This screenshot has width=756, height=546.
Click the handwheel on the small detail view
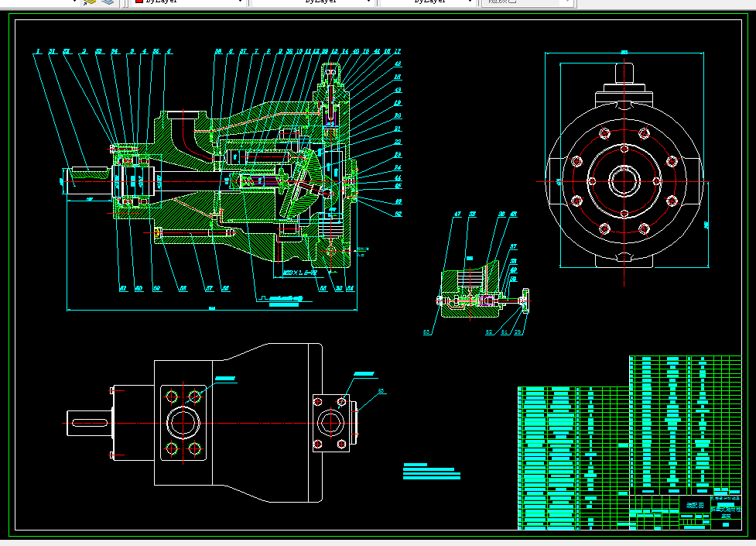525,300
